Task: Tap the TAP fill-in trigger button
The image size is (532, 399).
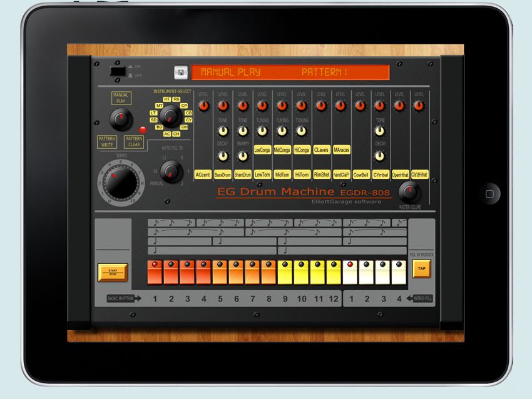Action: click(421, 267)
